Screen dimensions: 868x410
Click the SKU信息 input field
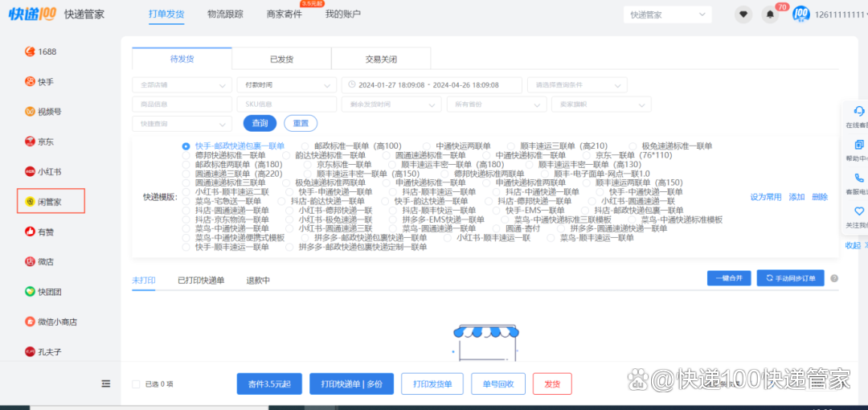pos(287,105)
